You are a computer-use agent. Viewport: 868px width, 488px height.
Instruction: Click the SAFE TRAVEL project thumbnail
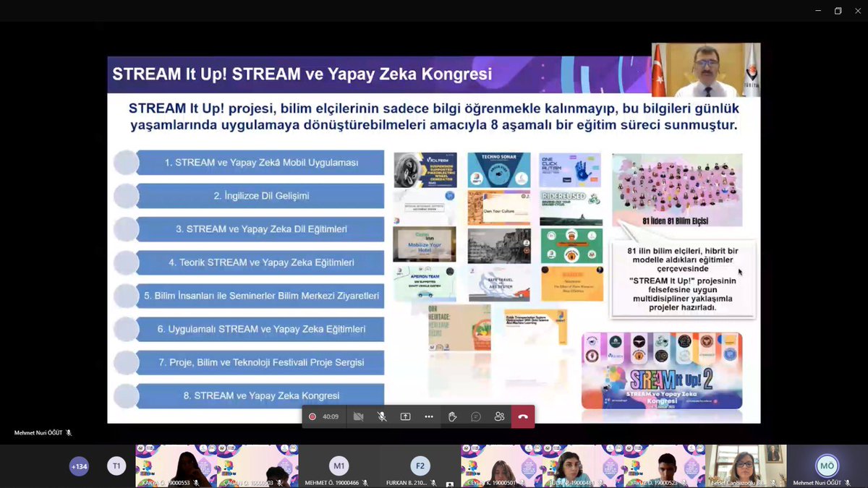coord(498,283)
